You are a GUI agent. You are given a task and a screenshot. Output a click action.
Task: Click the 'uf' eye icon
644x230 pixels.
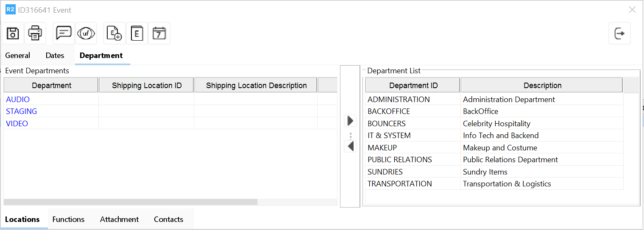point(86,33)
